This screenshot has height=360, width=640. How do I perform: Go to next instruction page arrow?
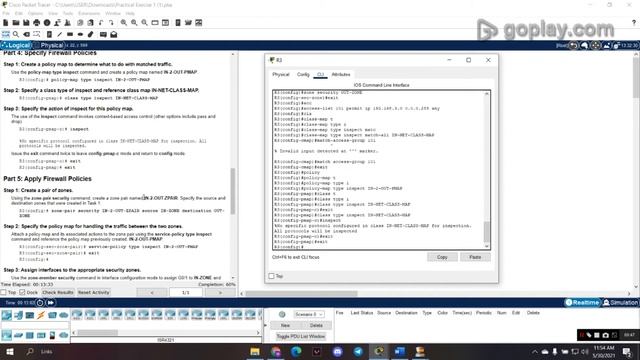coord(220,292)
